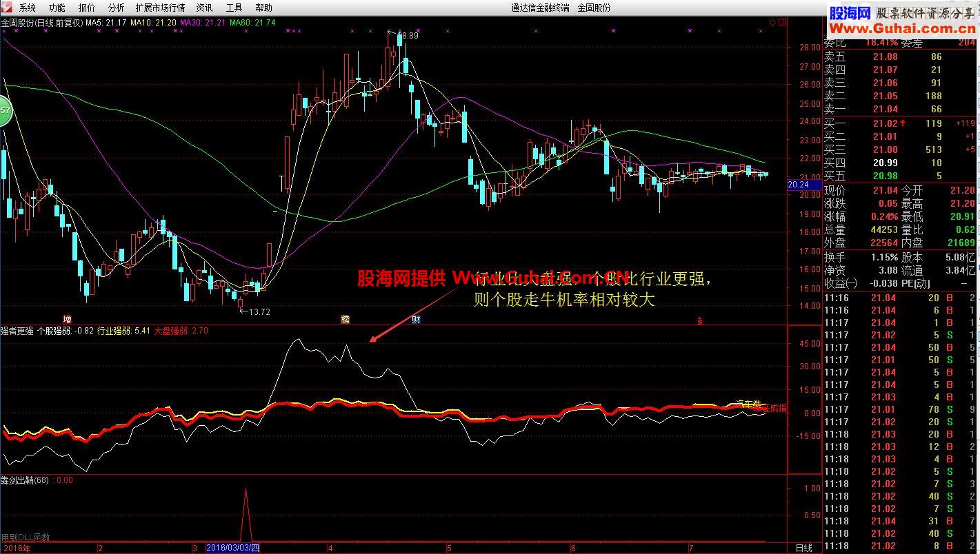Click the MA30: 21.21 indicator label
980x554 pixels.
pyautogui.click(x=203, y=22)
